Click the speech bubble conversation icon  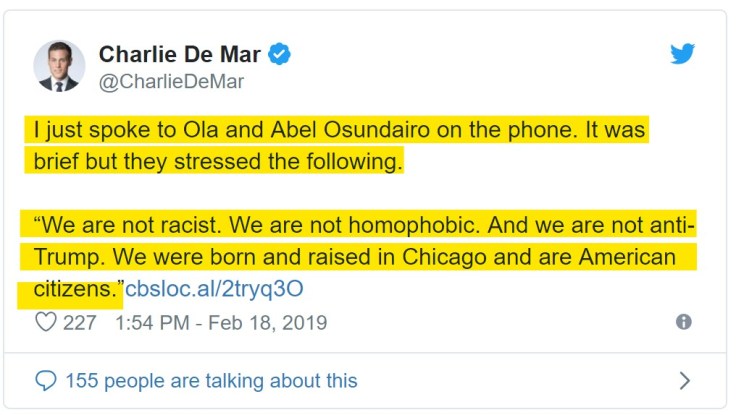[46, 380]
